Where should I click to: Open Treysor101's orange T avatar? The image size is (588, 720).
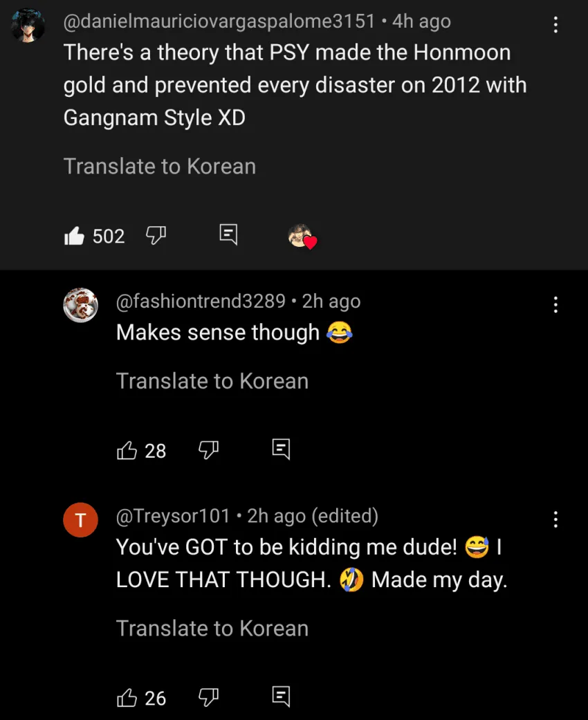coord(80,520)
